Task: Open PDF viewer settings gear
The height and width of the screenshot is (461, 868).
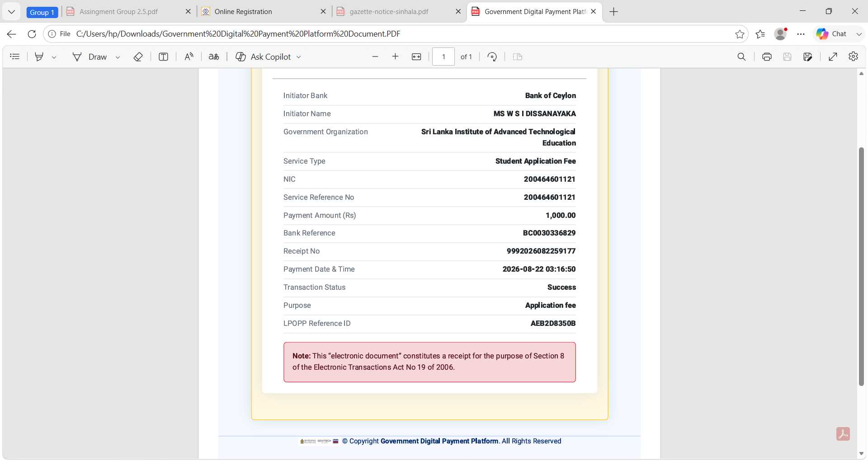Action: (853, 56)
